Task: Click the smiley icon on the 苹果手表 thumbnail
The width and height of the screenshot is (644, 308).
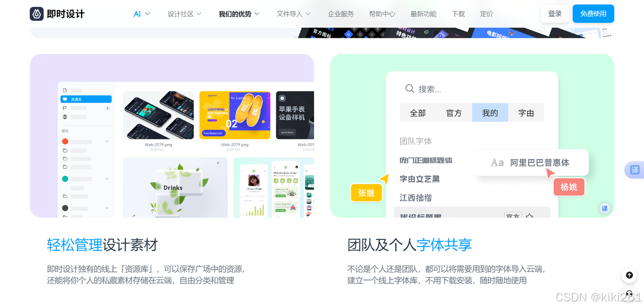Action: click(x=282, y=98)
